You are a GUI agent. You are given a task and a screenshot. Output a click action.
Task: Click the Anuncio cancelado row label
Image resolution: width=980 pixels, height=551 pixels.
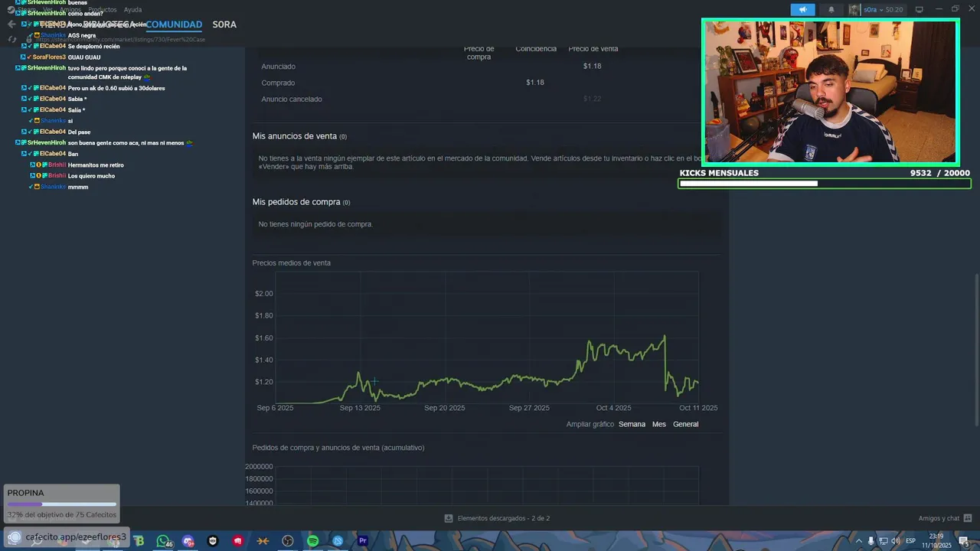pyautogui.click(x=292, y=99)
